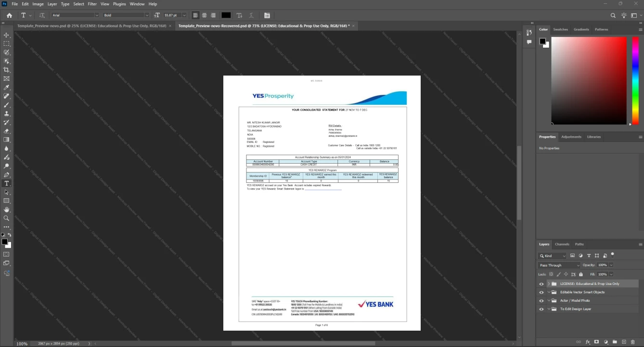644x347 pixels.
Task: Select the Gradient tool
Action: click(x=7, y=140)
